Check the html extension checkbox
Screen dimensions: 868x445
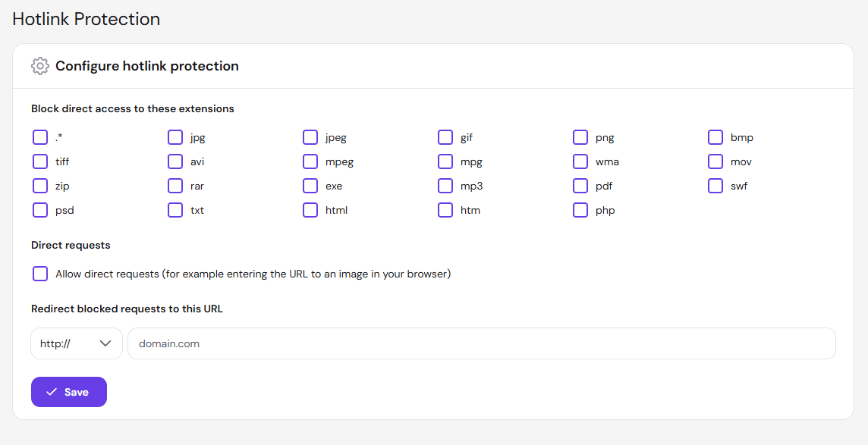pos(310,210)
